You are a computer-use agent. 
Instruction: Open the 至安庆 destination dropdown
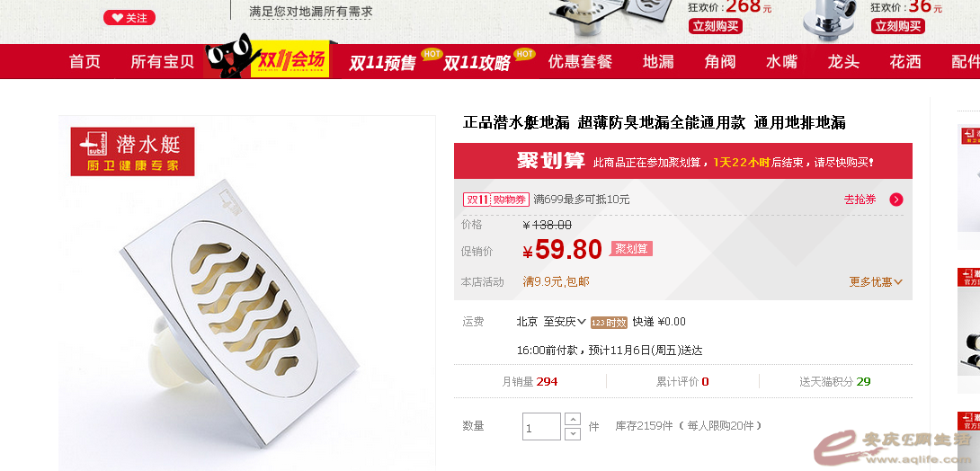click(x=565, y=322)
